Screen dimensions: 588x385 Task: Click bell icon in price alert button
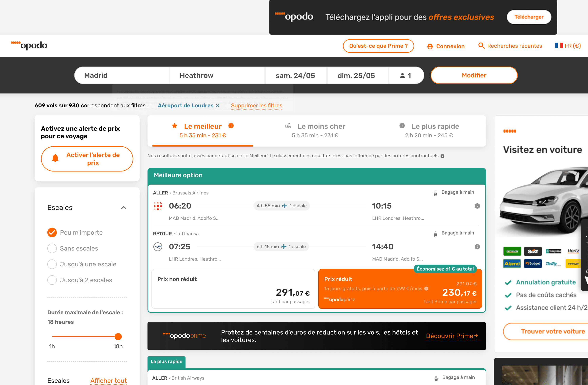55,158
